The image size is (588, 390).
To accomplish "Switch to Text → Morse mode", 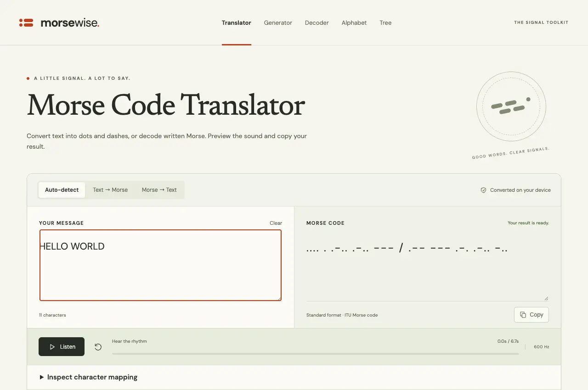I will click(x=110, y=190).
